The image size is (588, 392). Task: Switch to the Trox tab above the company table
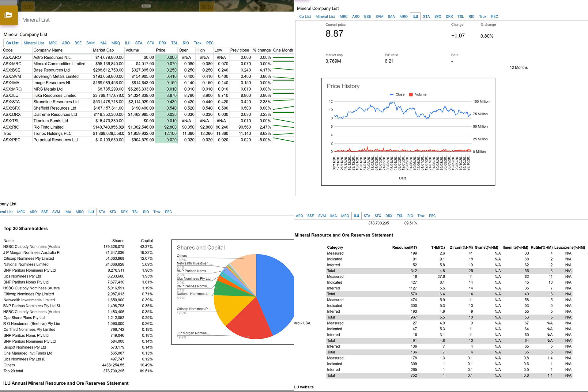click(x=198, y=43)
